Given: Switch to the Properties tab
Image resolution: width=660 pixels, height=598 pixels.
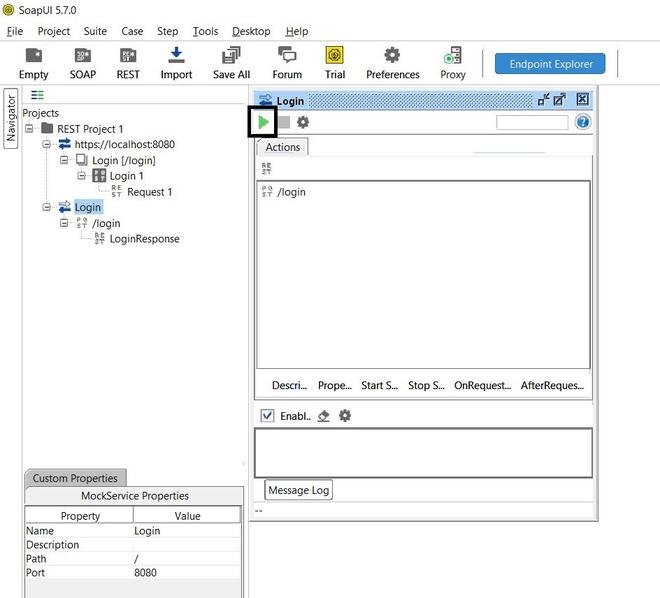Looking at the screenshot, I should [x=335, y=385].
